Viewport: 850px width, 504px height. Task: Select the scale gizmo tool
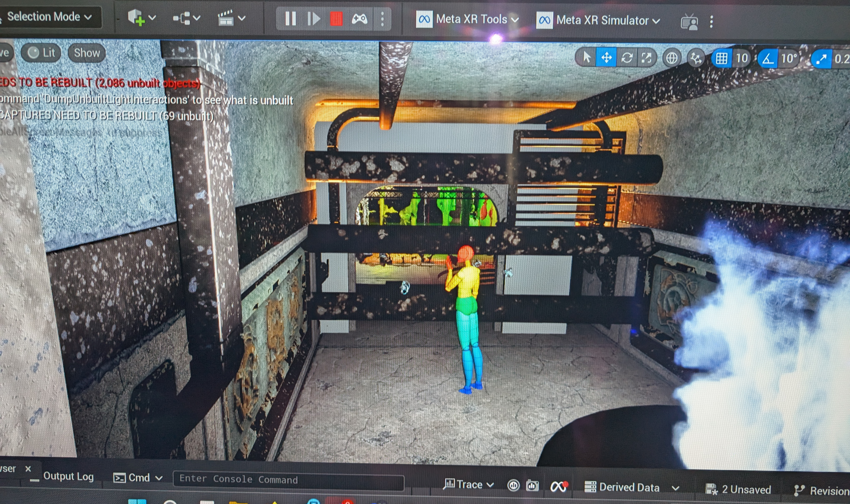(646, 58)
